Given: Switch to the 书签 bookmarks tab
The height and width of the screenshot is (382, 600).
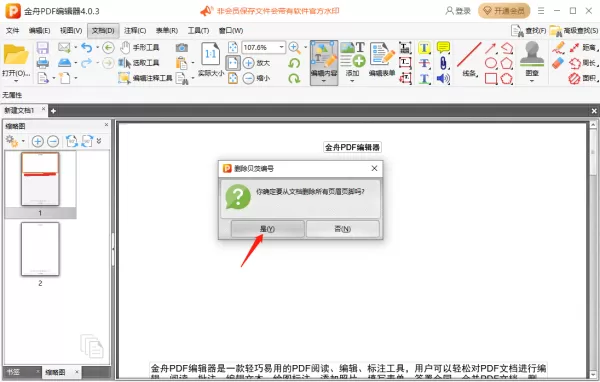Looking at the screenshot, I should tap(13, 372).
